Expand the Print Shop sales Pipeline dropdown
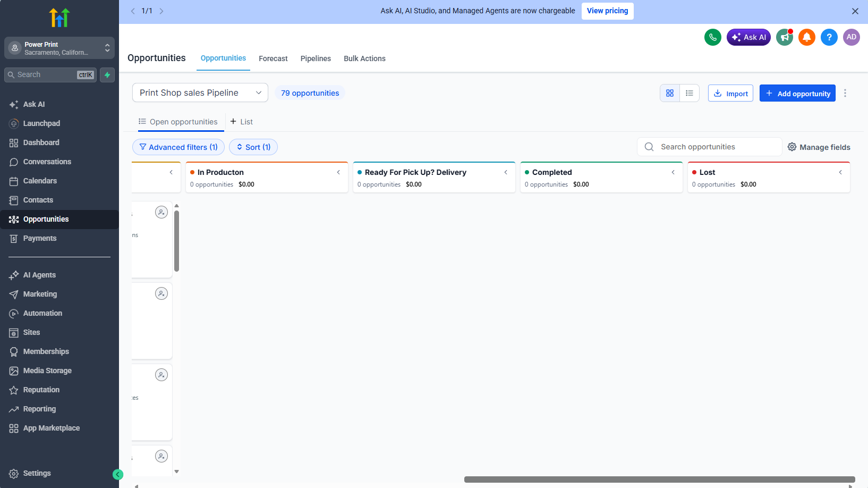 click(200, 92)
